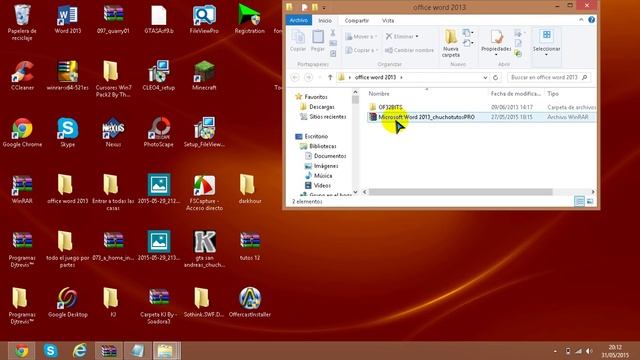Open Documentos in the navigation pane
Screen dimensions: 640x360
[330, 156]
